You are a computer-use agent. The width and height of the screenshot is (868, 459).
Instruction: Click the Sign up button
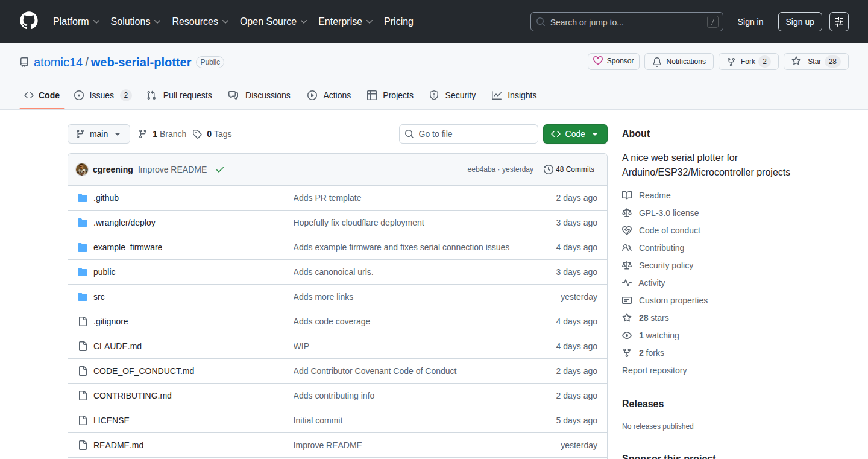tap(800, 22)
